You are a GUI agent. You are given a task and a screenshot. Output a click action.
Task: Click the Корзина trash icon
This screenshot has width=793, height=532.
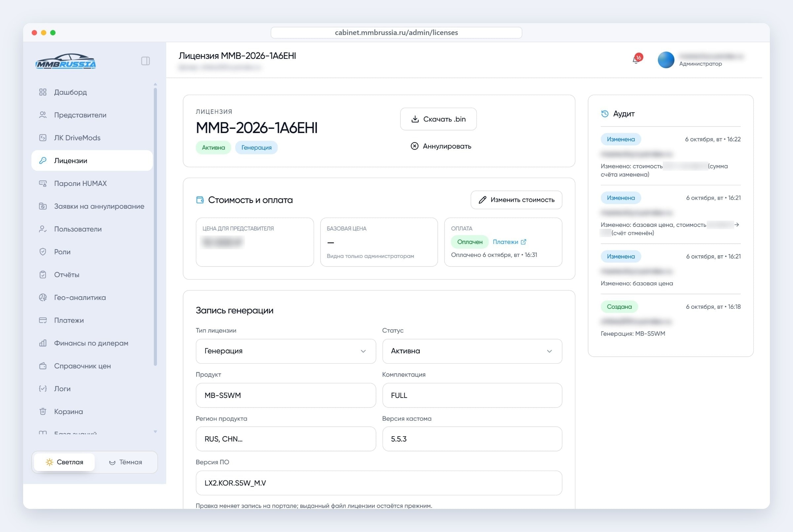pyautogui.click(x=42, y=411)
